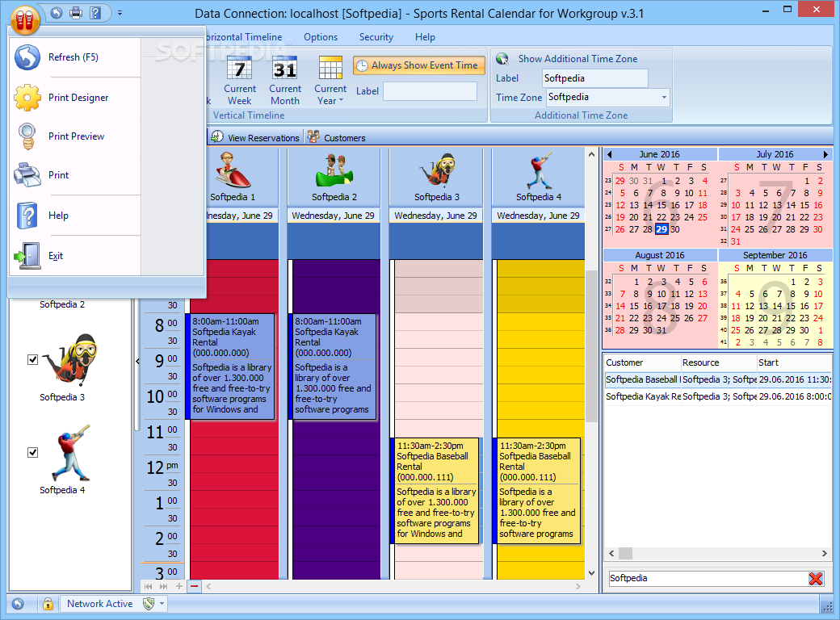
Task: Choose Exit in the application menu
Action: click(x=76, y=256)
